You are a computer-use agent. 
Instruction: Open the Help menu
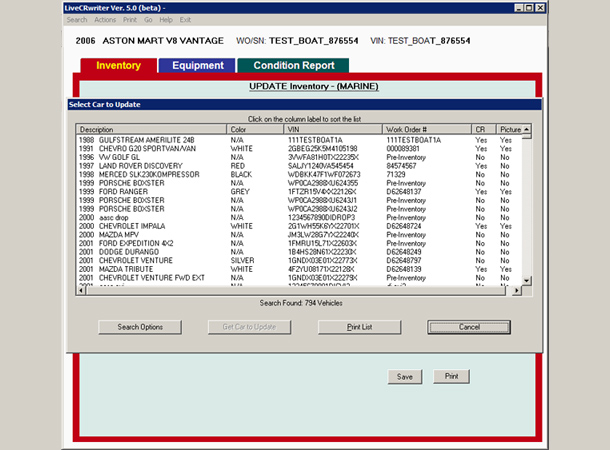[166, 20]
